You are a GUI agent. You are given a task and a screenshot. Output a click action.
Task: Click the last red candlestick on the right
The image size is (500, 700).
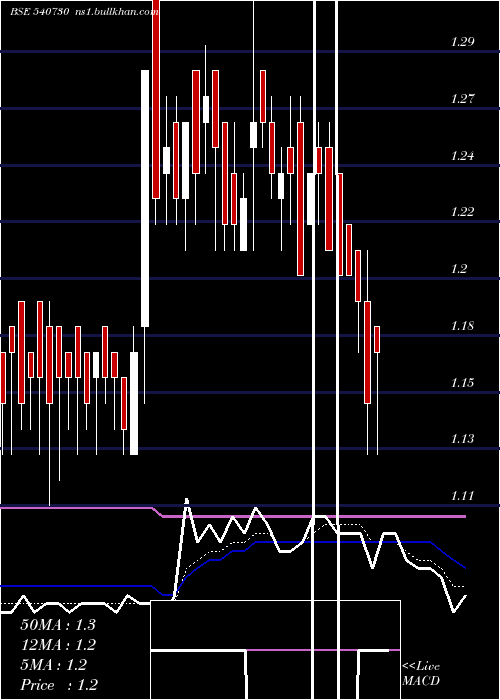[x=377, y=340]
